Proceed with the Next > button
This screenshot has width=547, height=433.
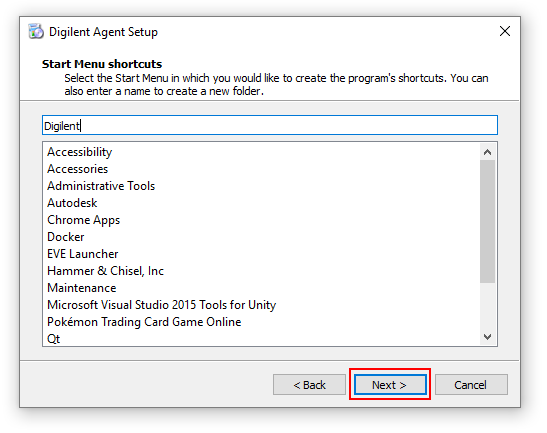[390, 385]
